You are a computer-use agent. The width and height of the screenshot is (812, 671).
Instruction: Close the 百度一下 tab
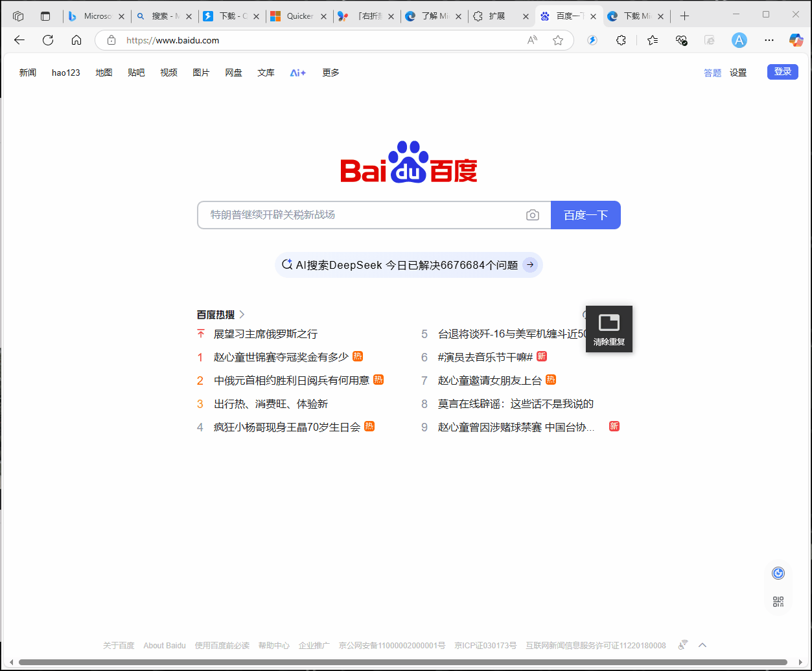point(592,16)
